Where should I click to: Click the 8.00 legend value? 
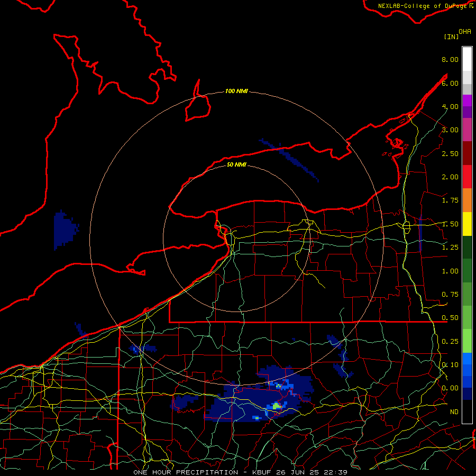[450, 59]
